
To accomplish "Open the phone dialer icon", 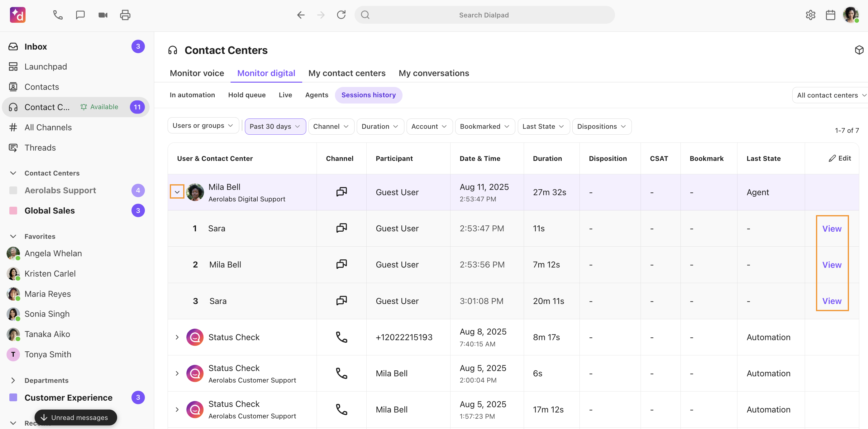I will click(58, 15).
